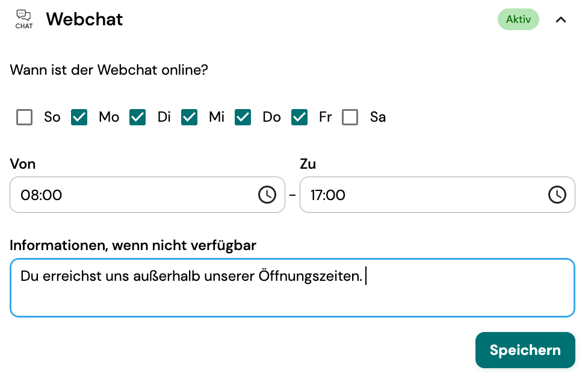Open the clock picker in the Zu field

pos(557,195)
